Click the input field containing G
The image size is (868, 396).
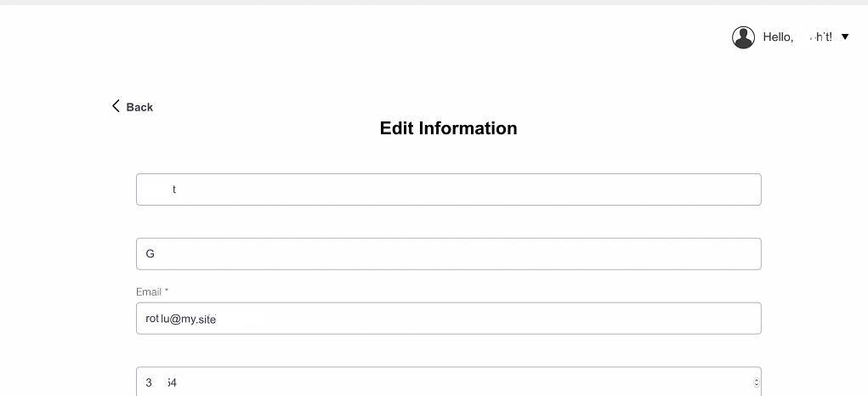[448, 254]
